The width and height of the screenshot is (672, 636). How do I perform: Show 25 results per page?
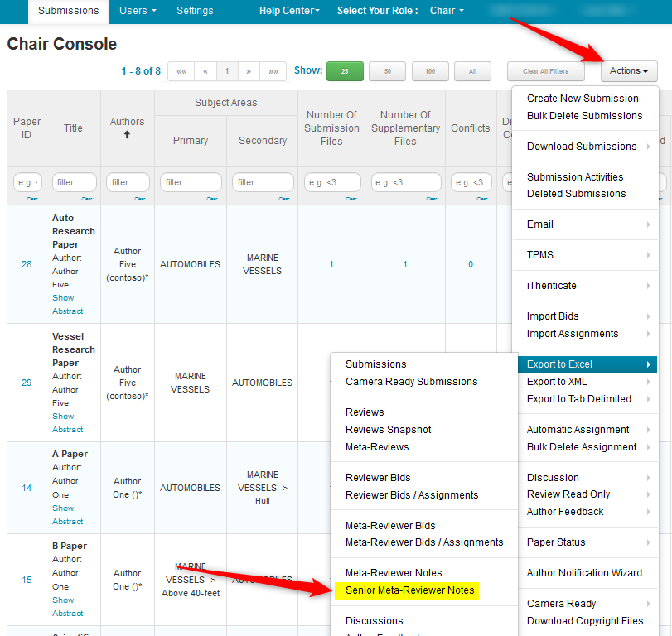[x=345, y=71]
